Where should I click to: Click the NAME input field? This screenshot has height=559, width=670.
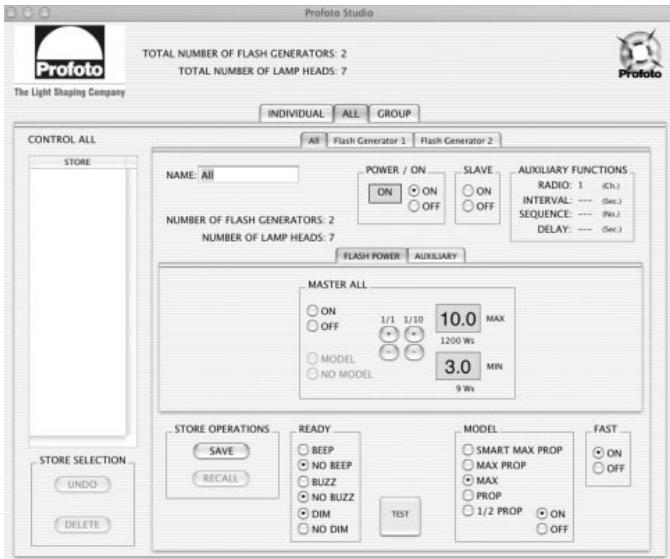point(248,175)
